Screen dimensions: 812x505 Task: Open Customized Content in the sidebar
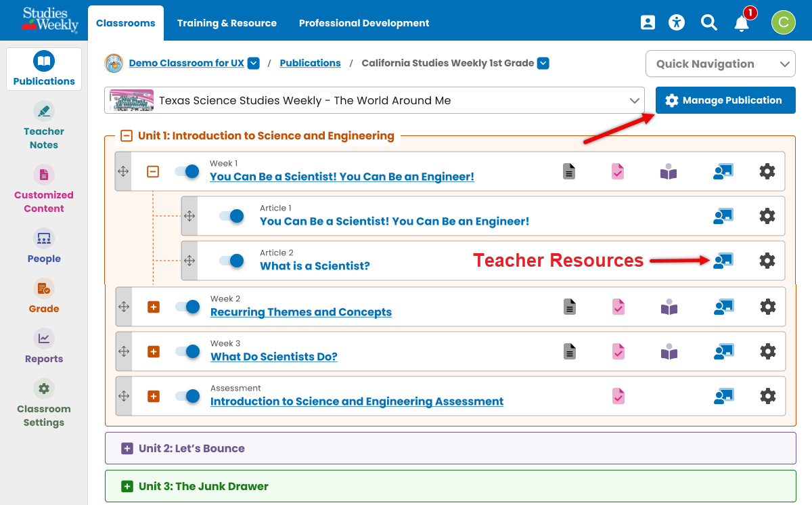[x=44, y=190]
